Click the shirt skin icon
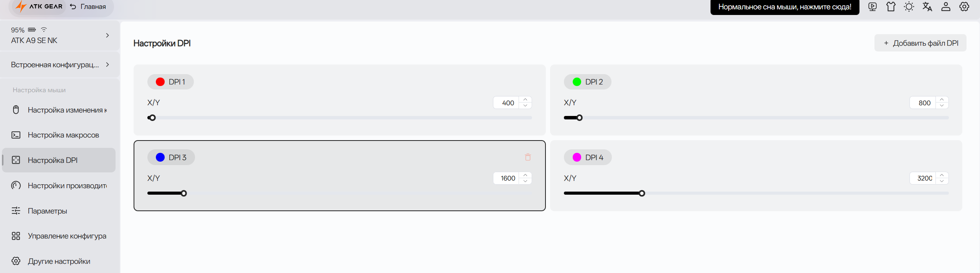980x273 pixels. 891,7
